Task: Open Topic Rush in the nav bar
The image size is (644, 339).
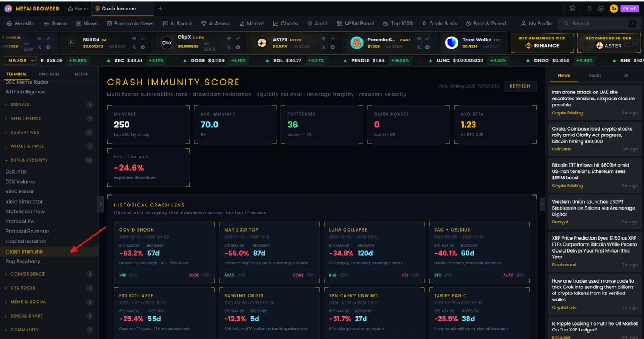Action: (x=439, y=24)
